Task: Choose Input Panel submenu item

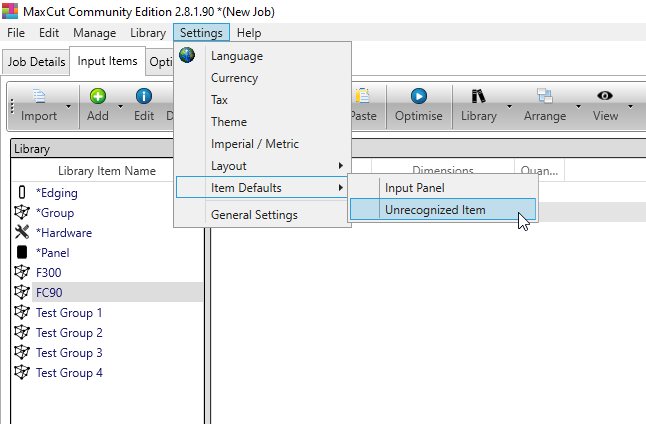Action: coord(443,188)
